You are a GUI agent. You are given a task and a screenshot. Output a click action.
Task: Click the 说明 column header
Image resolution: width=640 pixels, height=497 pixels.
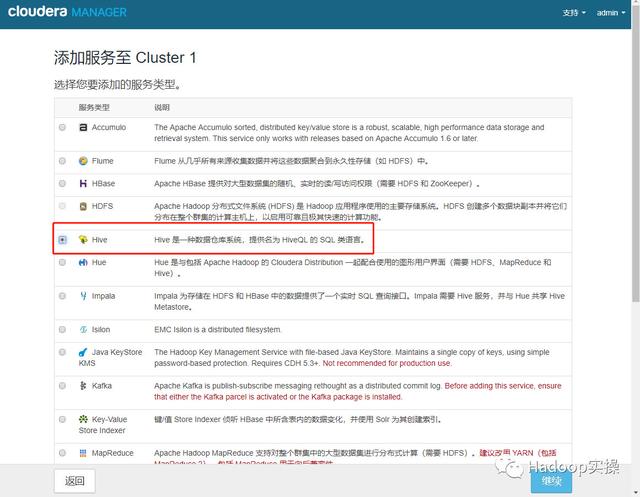tap(162, 107)
